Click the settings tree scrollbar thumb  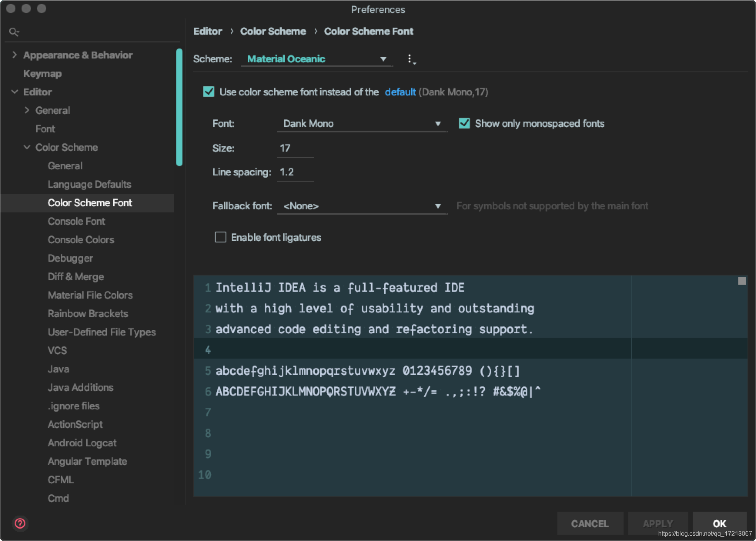click(179, 107)
